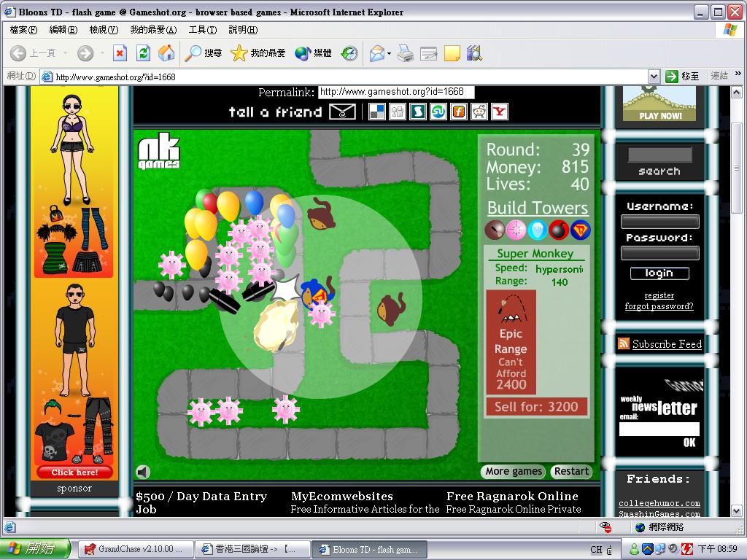Open the 檔案(F) menu
The height and width of the screenshot is (560, 747).
click(x=23, y=29)
